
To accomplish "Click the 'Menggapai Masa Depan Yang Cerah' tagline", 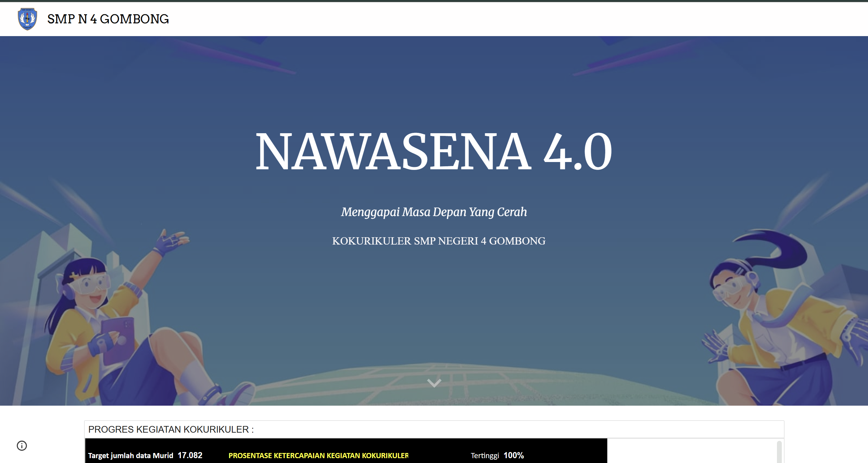I will coord(434,212).
